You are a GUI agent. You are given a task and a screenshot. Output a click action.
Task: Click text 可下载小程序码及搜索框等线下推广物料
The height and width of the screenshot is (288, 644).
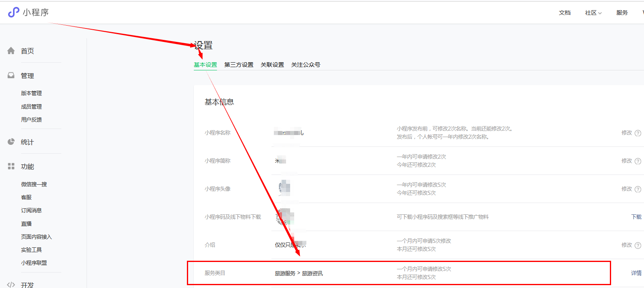point(442,217)
